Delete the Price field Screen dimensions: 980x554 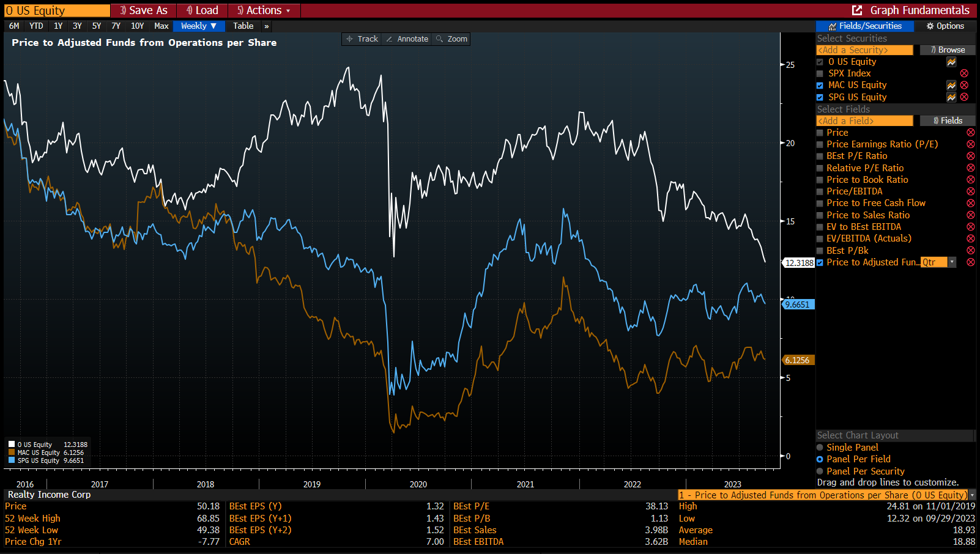pos(970,133)
